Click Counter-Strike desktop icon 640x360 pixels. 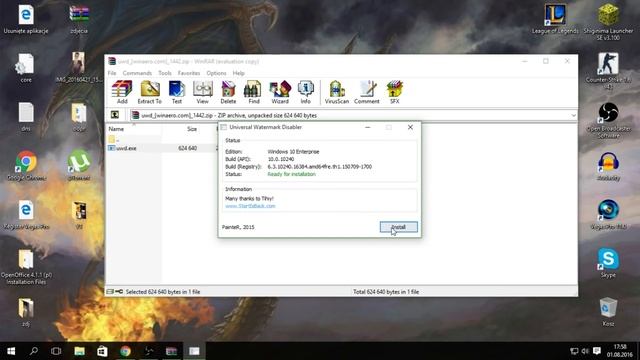coord(608,71)
